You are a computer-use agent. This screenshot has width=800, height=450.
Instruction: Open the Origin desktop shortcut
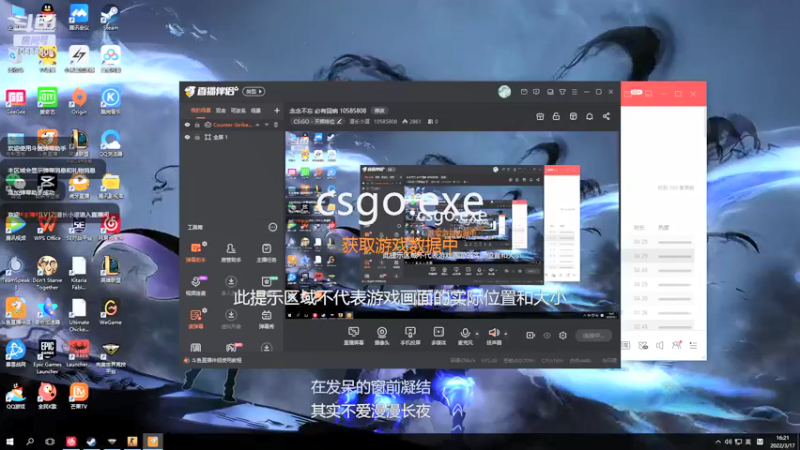[x=79, y=101]
